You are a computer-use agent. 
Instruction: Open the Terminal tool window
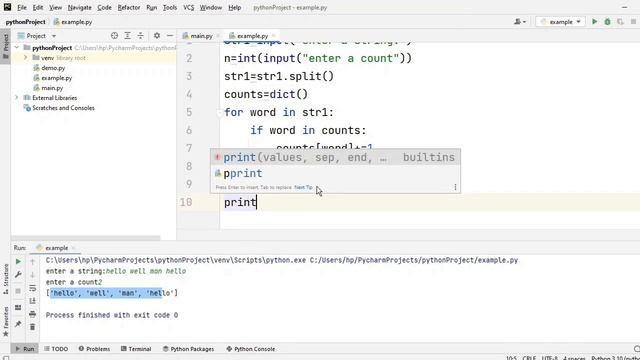(136, 349)
